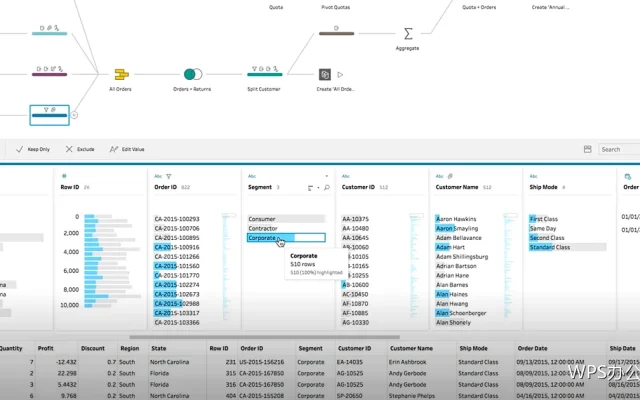Click Edit Value in the toolbar

click(x=127, y=149)
